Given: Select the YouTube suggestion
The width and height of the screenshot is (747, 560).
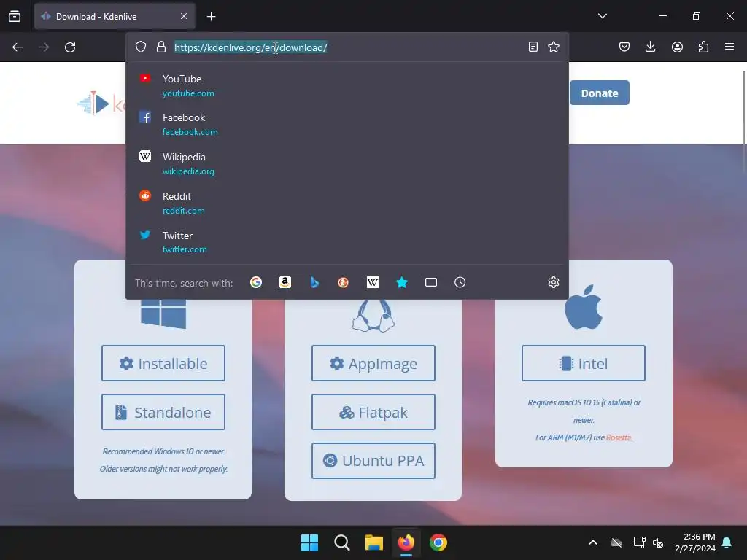Looking at the screenshot, I should (x=347, y=86).
